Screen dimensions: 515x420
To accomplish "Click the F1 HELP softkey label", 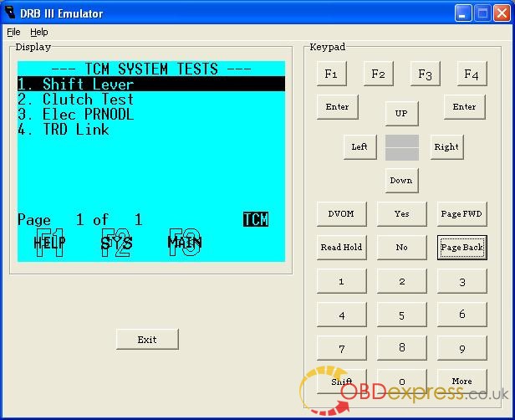I will click(49, 243).
